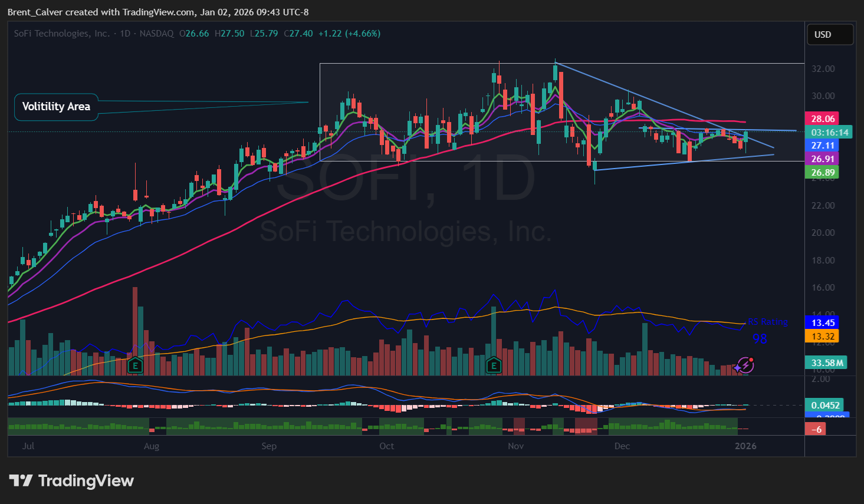Click the red 28.06 price label

click(x=822, y=119)
